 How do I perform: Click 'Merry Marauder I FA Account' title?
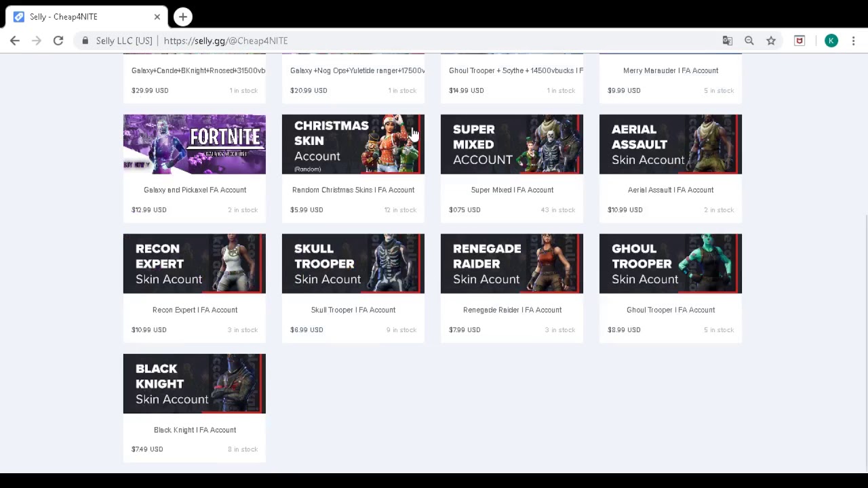coord(671,70)
